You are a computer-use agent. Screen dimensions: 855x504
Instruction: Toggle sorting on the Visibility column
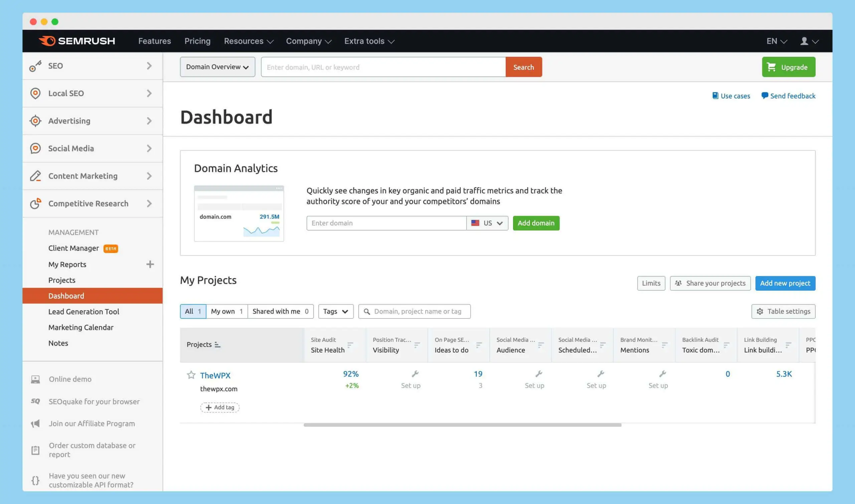[x=416, y=345]
